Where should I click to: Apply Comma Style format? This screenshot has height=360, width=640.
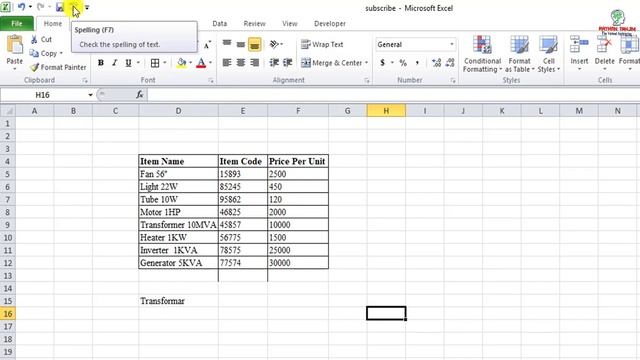[x=417, y=63]
